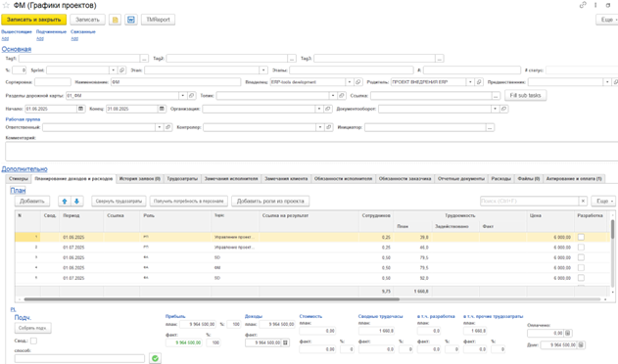The width and height of the screenshot is (618, 364).
Task: Switch to История заявок (0) tab
Action: tap(140, 179)
